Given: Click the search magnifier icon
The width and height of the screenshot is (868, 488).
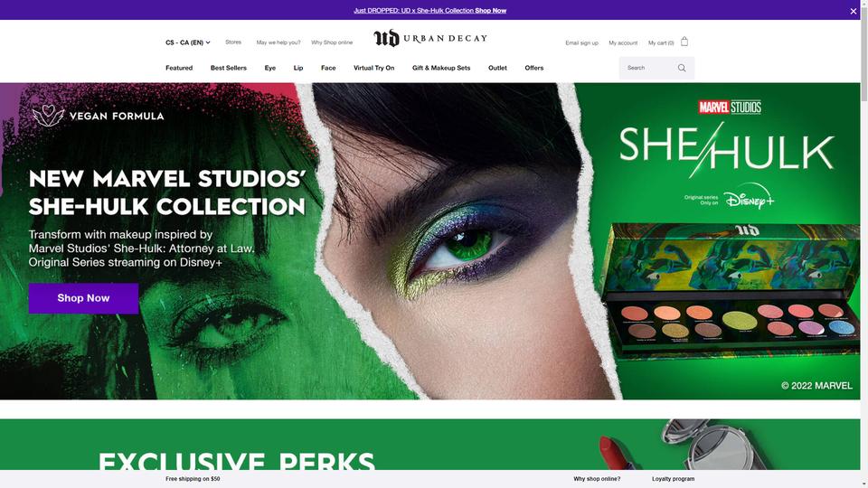Looking at the screenshot, I should click(x=682, y=68).
